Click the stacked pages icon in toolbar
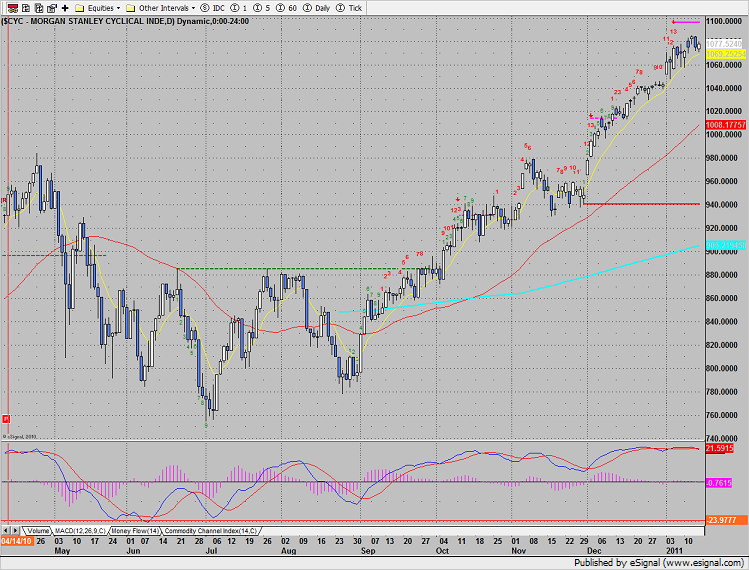 39,8
